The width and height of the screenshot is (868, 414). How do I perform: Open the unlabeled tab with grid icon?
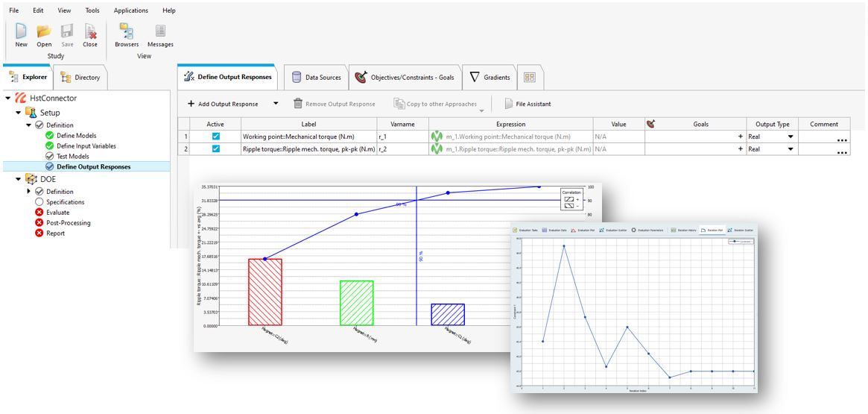pos(530,77)
